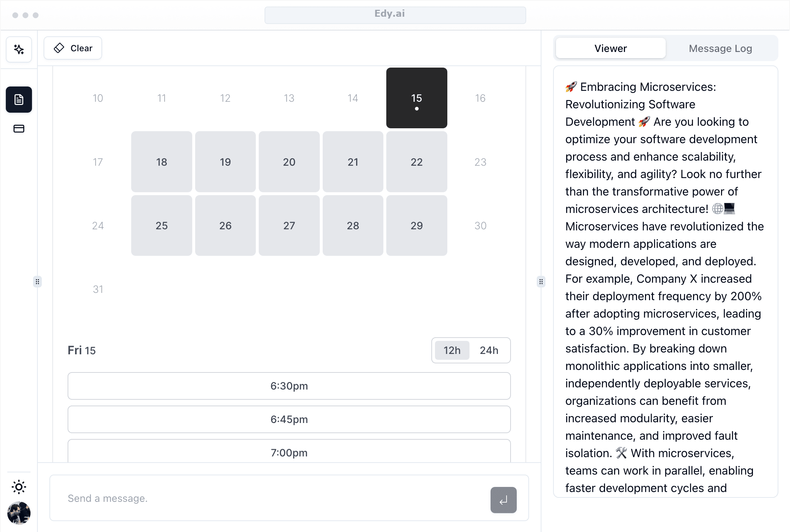Select the Viewer tab
Viewport: 790px width, 532px height.
click(610, 48)
